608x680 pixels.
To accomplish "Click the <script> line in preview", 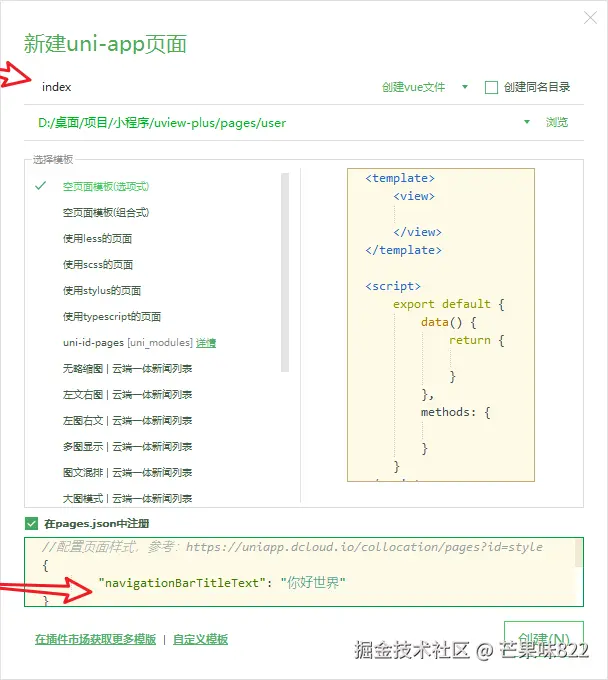I will [x=393, y=286].
